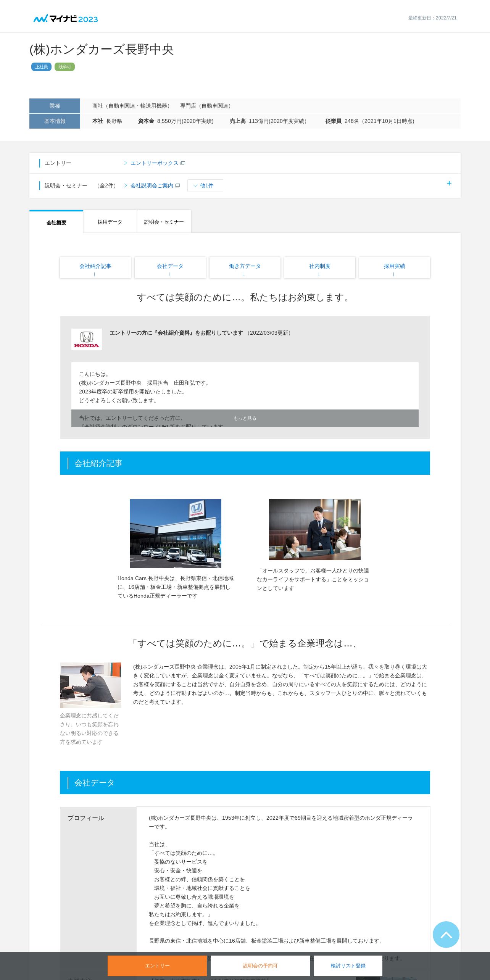Open the 他1件 dropdown
Viewport: 490px width, 980px height.
pyautogui.click(x=205, y=185)
